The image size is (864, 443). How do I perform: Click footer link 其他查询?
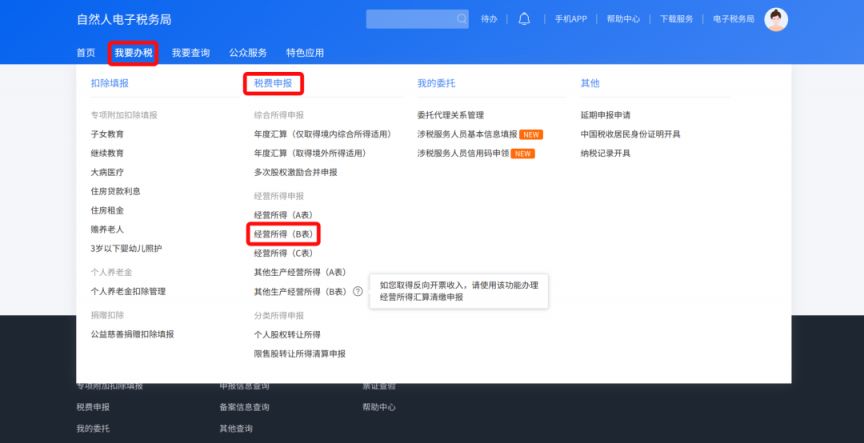(x=236, y=429)
